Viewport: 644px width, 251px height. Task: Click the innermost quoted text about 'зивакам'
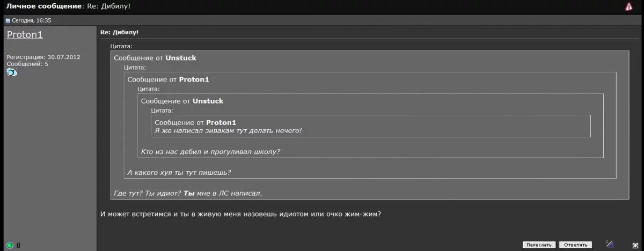point(228,130)
